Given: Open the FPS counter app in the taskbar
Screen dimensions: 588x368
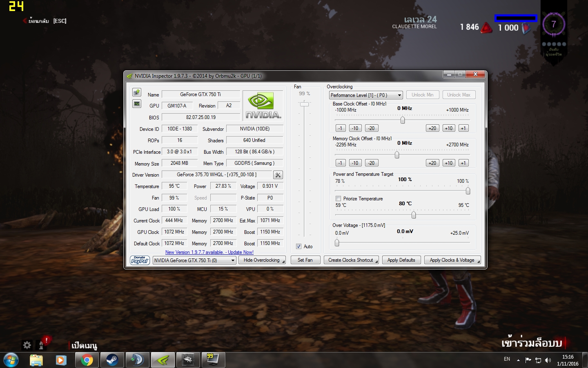Looking at the screenshot, I should click(x=213, y=360).
